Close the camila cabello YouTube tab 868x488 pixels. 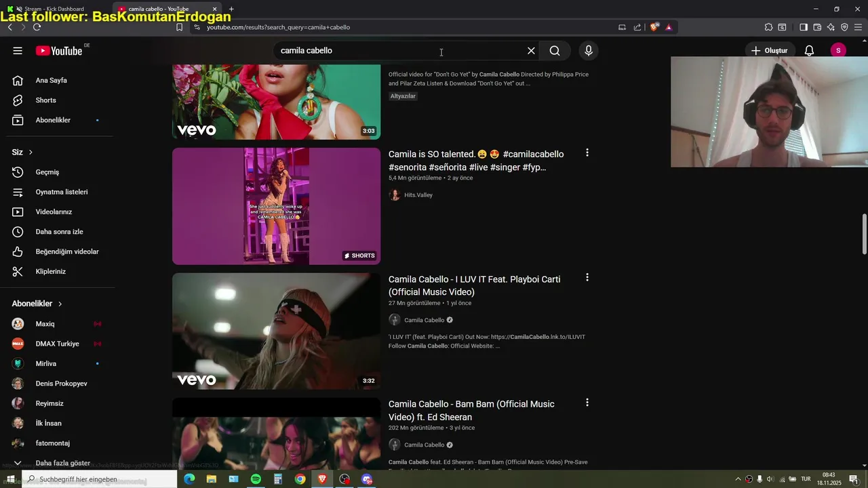click(x=214, y=9)
